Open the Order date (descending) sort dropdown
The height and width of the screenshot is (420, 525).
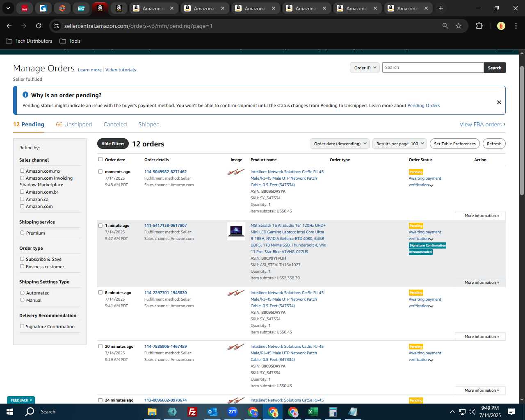click(340, 144)
